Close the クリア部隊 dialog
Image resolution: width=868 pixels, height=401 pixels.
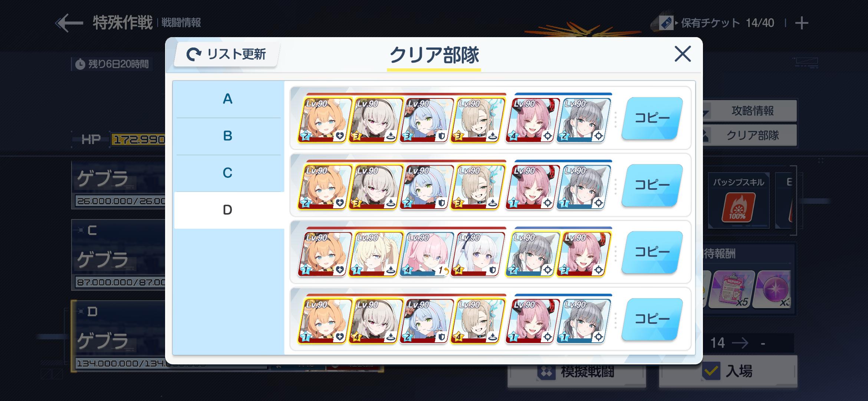coord(683,54)
